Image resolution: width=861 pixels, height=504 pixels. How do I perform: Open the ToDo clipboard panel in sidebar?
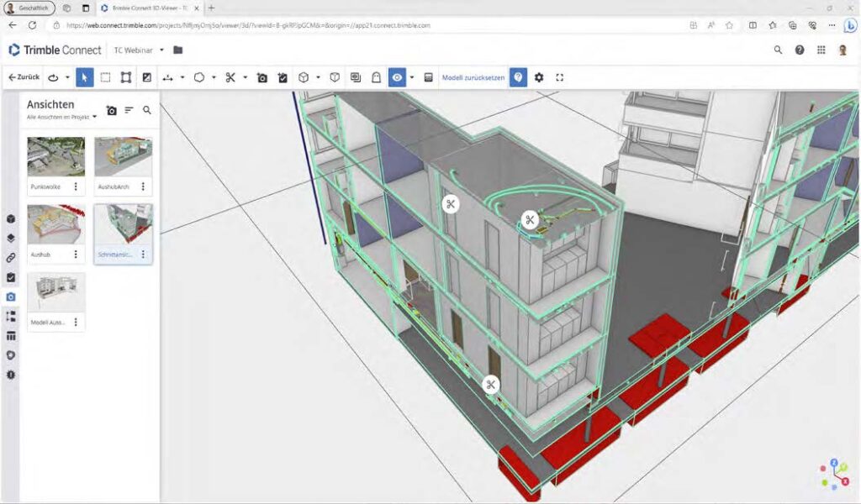pos(11,277)
